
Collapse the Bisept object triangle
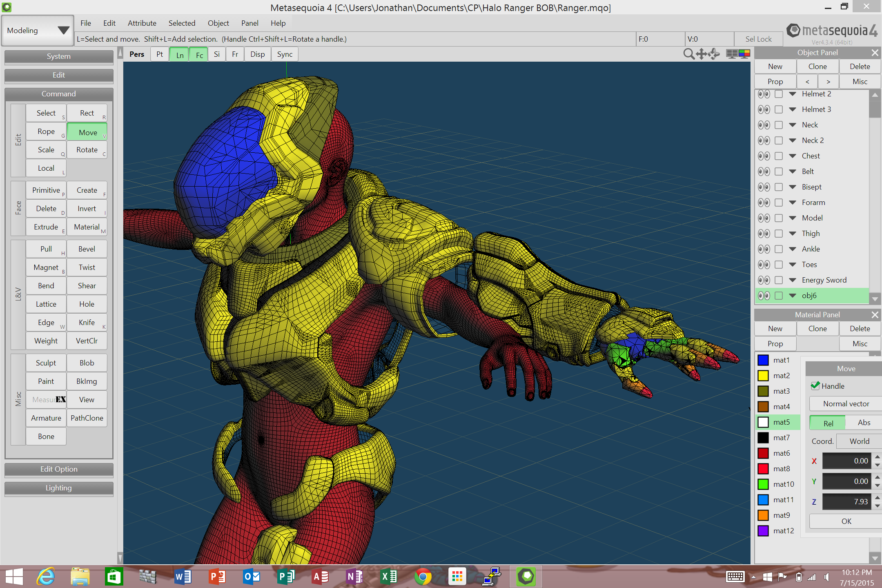pyautogui.click(x=793, y=187)
